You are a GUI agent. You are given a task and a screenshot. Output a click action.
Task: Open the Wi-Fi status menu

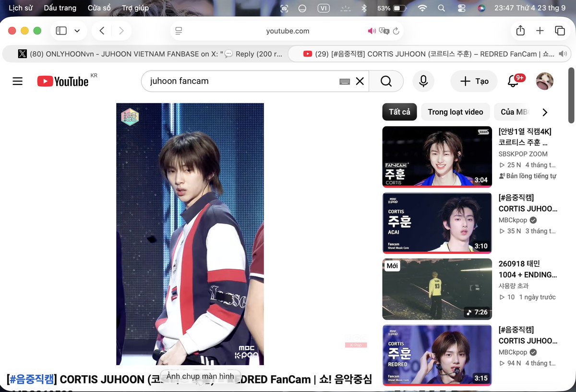point(422,8)
